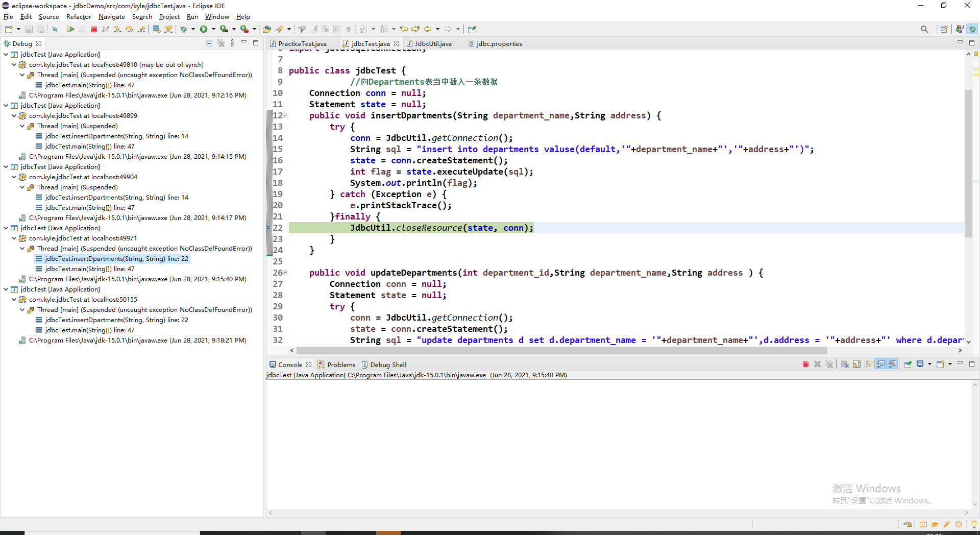Click the Disconnect icon in main toolbar
Screen dimensions: 980x535
coord(106,30)
